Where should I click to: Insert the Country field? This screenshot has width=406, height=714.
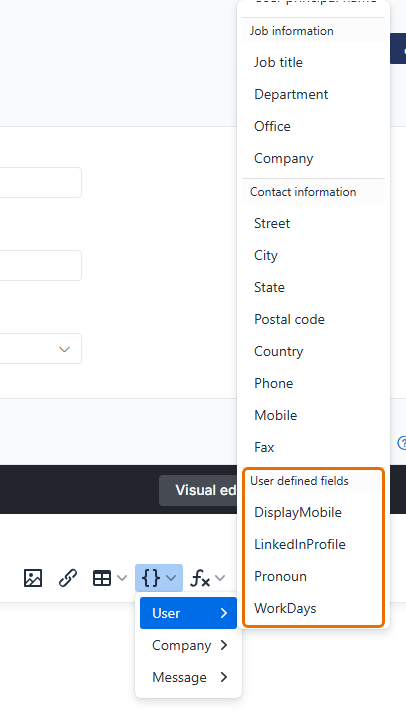(314, 351)
